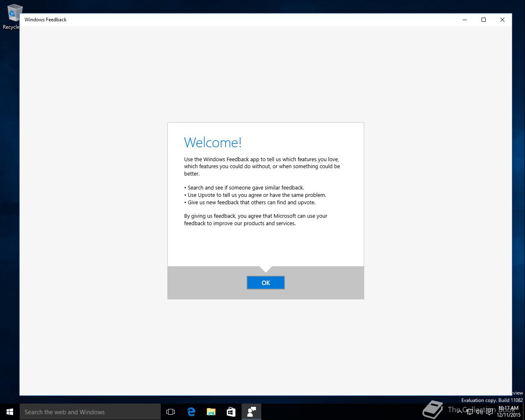Show hidden system tray icons

point(459,411)
